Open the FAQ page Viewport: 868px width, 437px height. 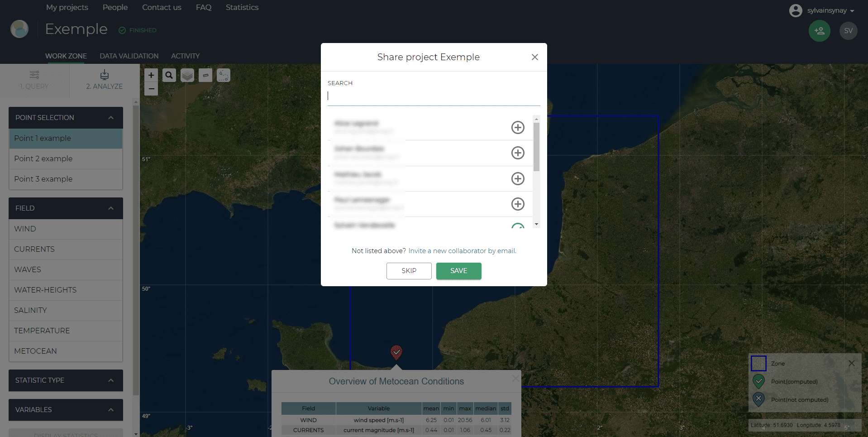click(204, 7)
